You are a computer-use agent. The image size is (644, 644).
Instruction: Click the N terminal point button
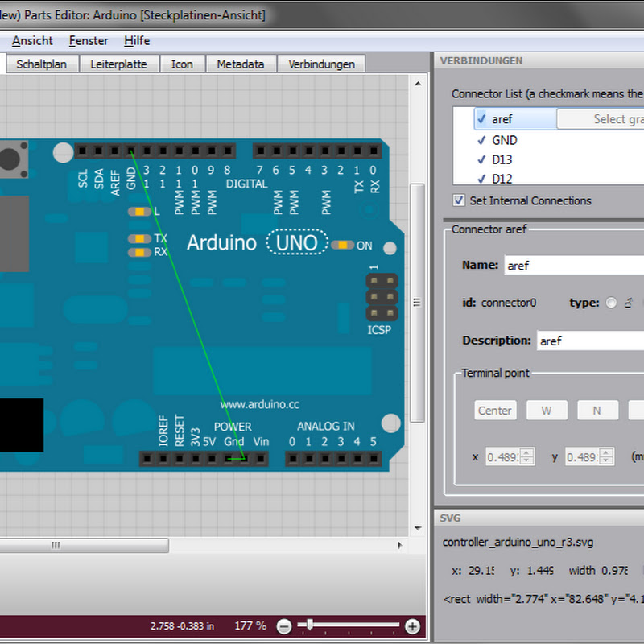point(597,411)
